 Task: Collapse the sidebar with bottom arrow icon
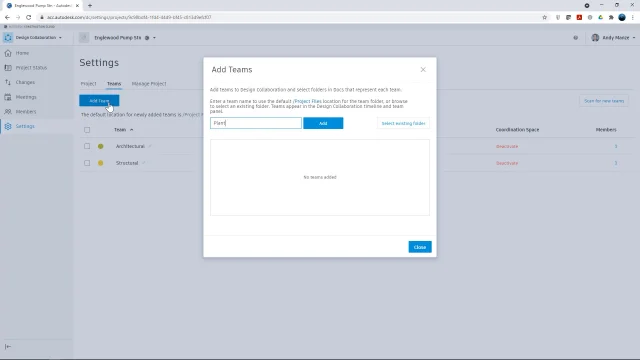(8, 347)
